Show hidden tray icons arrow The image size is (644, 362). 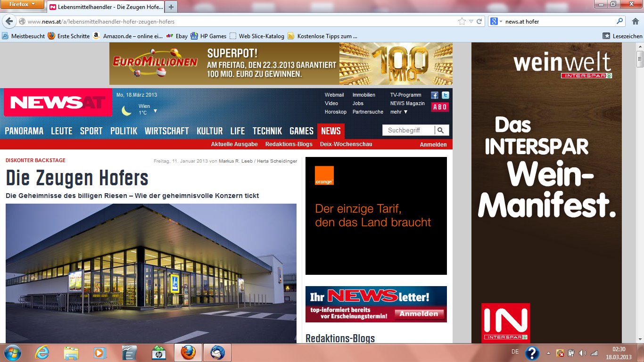pos(548,353)
